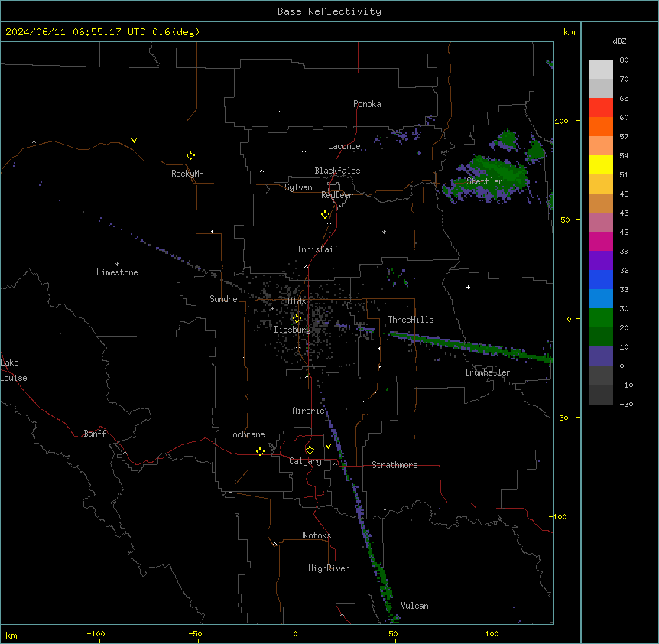Click the 100 tick label on the right axis
Screen dimensions: 659x644
pyautogui.click(x=561, y=121)
